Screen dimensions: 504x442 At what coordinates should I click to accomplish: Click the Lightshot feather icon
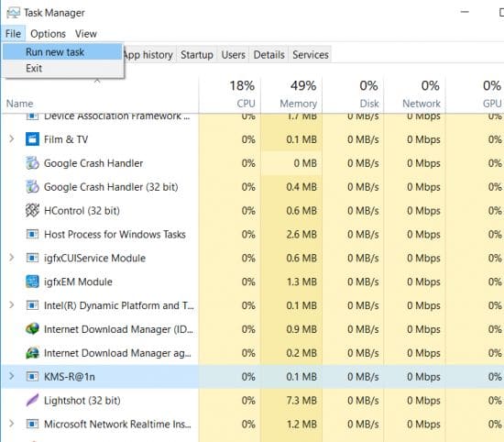(32, 400)
